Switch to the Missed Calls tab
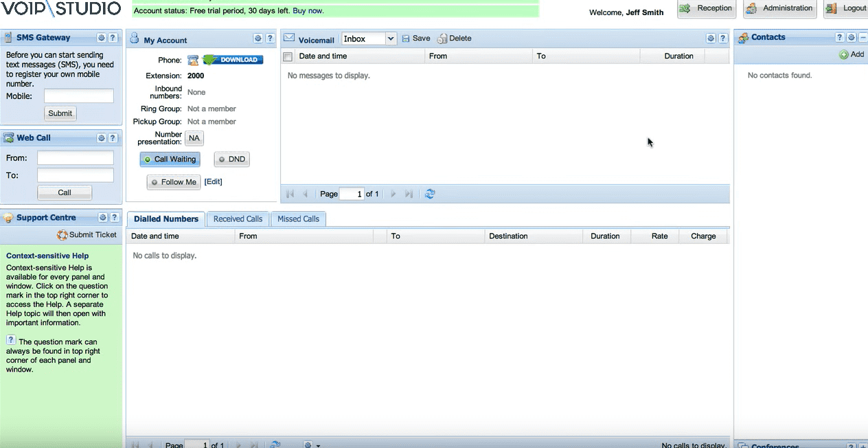 click(x=298, y=219)
